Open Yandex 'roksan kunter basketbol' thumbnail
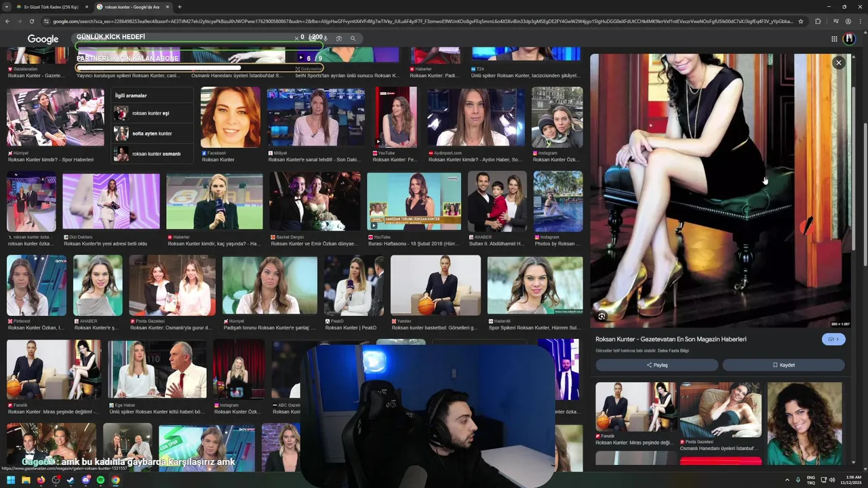 (435, 285)
